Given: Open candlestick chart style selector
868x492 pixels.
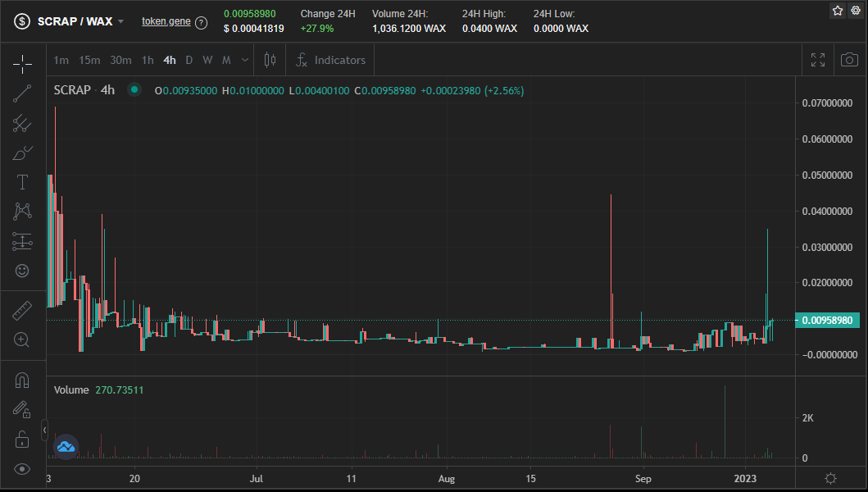Looking at the screenshot, I should [270, 60].
